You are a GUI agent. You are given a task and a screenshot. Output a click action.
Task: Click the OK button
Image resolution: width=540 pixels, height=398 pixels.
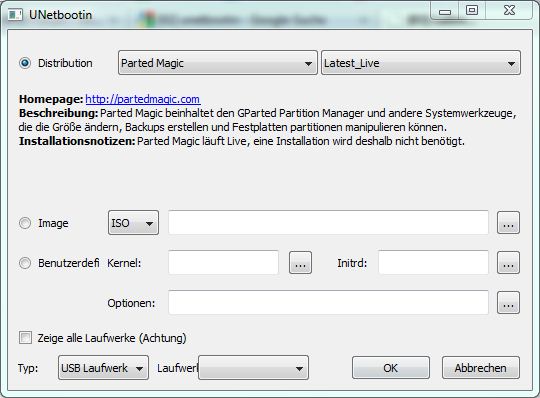[x=391, y=368]
